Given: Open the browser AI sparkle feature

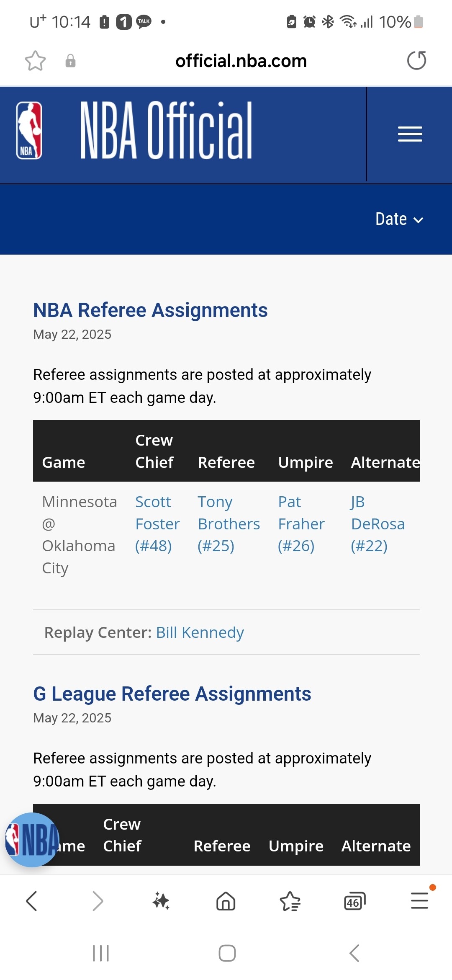Looking at the screenshot, I should click(161, 901).
